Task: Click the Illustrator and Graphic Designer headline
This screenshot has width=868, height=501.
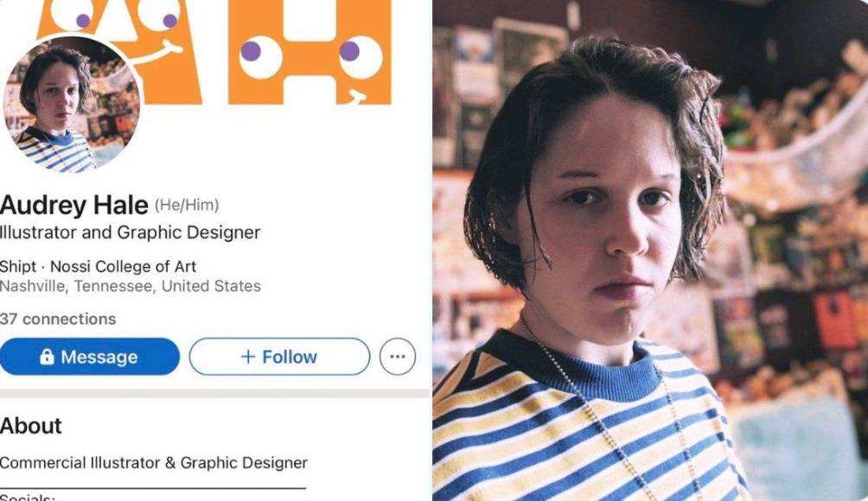Action: [x=130, y=233]
